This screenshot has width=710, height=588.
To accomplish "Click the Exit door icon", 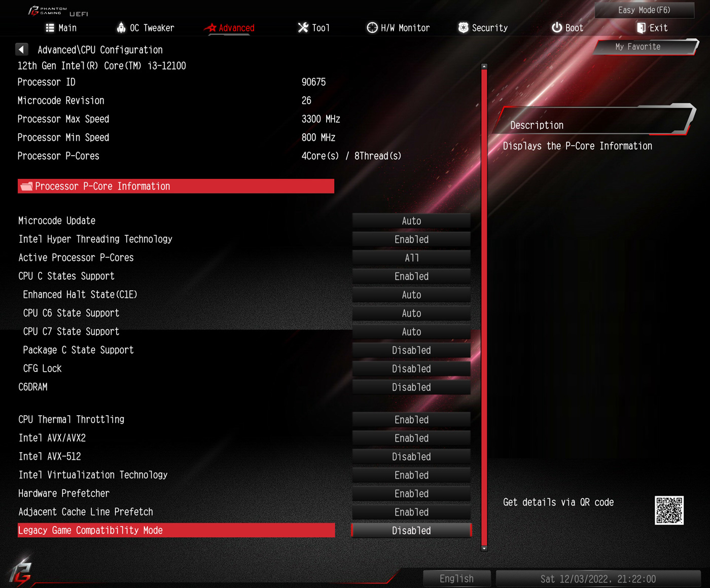I will pyautogui.click(x=641, y=28).
